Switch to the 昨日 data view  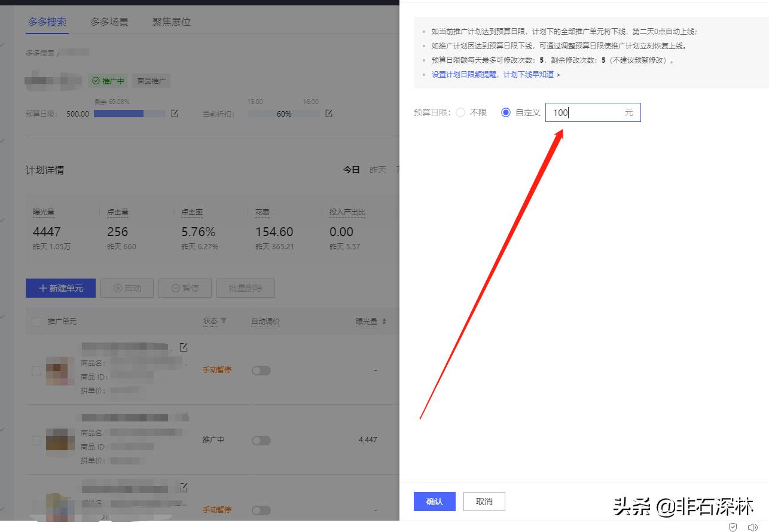(377, 170)
